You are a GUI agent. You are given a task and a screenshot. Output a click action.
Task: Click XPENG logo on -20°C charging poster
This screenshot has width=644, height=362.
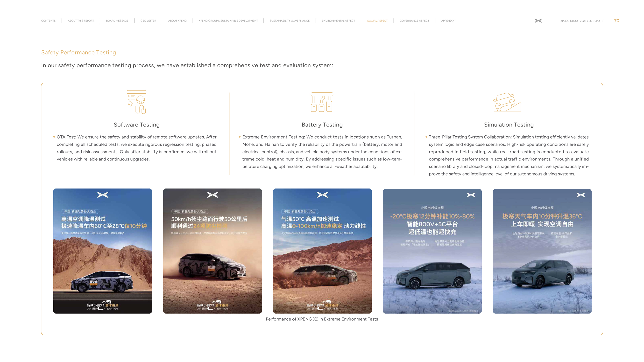coord(471,195)
